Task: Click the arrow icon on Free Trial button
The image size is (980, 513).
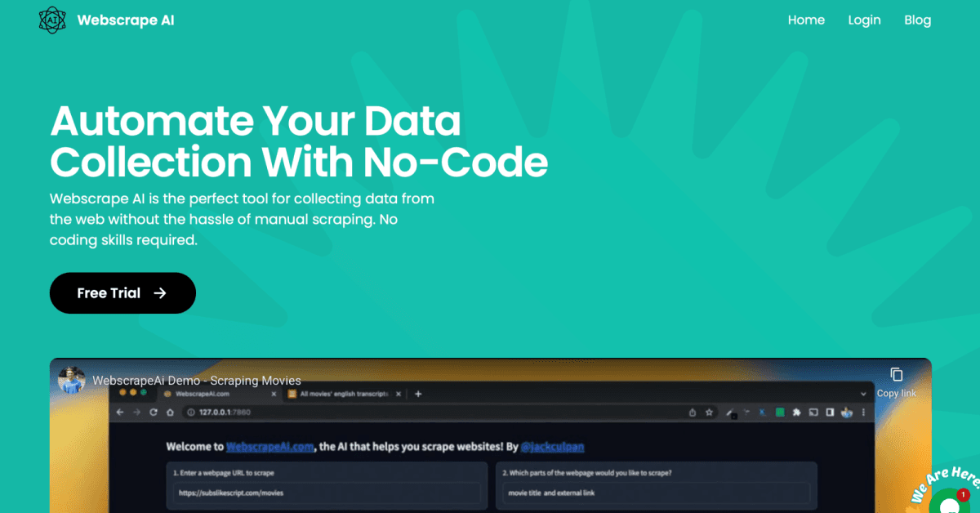Action: [160, 293]
